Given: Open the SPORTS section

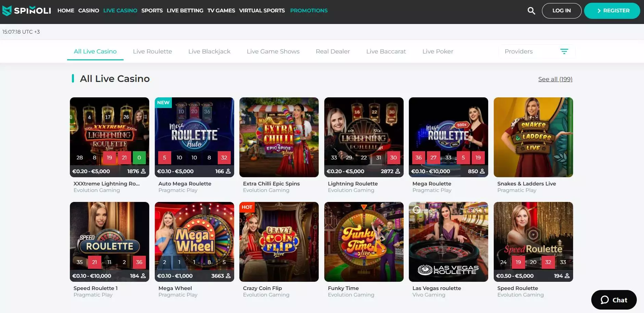Looking at the screenshot, I should [x=152, y=11].
